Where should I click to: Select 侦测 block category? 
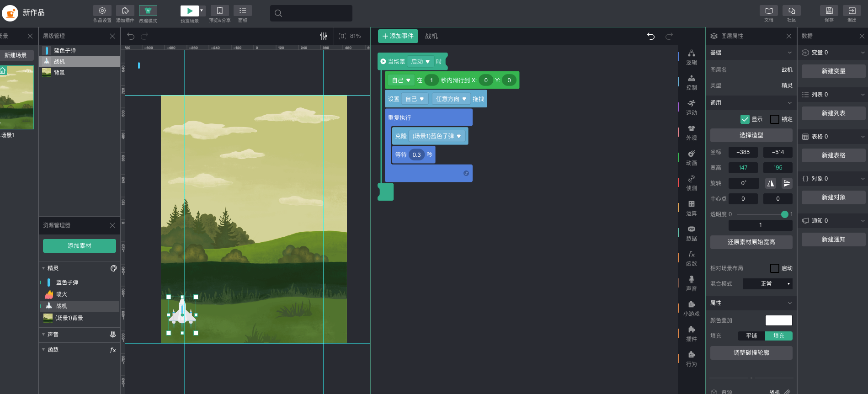coord(692,183)
